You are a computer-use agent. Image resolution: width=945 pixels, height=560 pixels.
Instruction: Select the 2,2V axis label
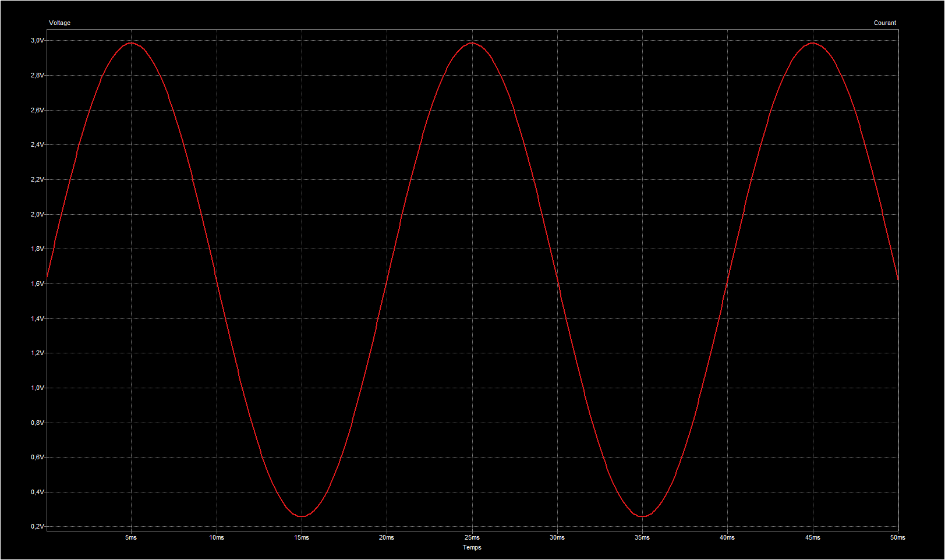tap(37, 179)
